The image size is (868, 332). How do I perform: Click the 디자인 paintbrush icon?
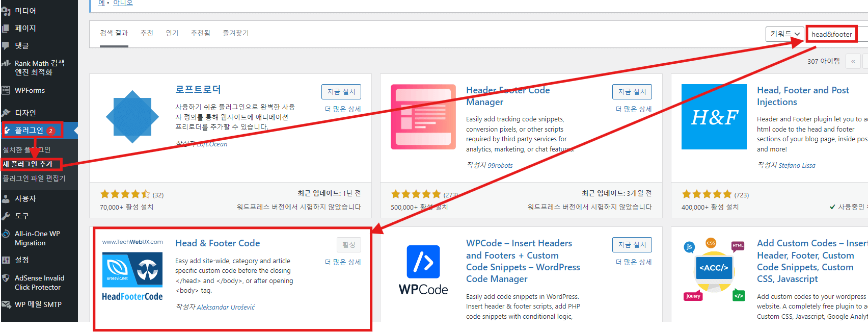6,113
